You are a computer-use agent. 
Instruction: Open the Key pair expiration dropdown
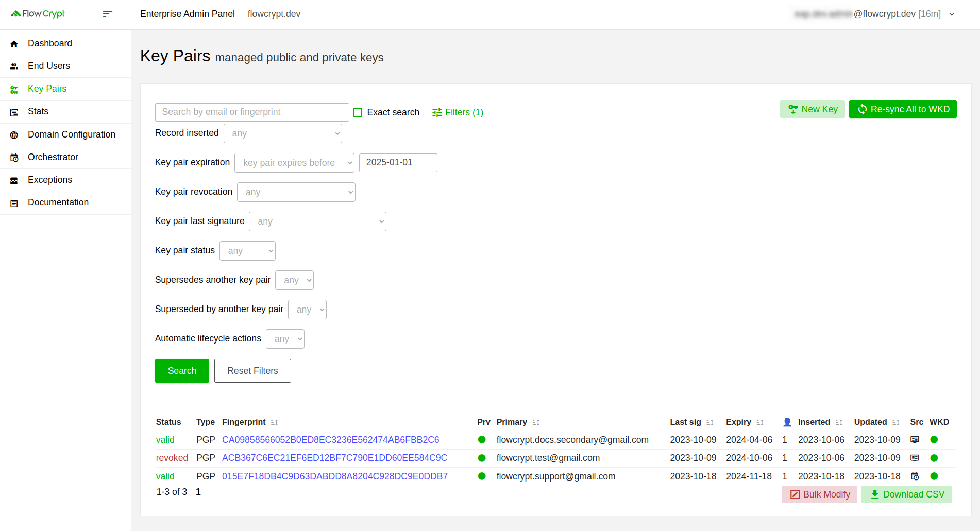[294, 163]
